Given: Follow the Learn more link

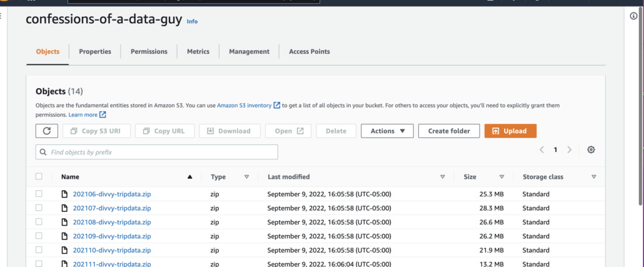Looking at the screenshot, I should 83,114.
